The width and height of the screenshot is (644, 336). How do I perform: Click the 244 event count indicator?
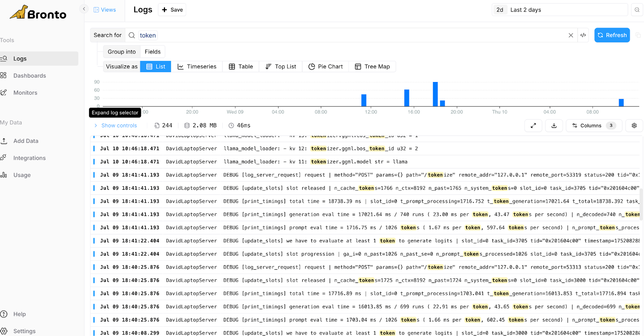pos(163,126)
